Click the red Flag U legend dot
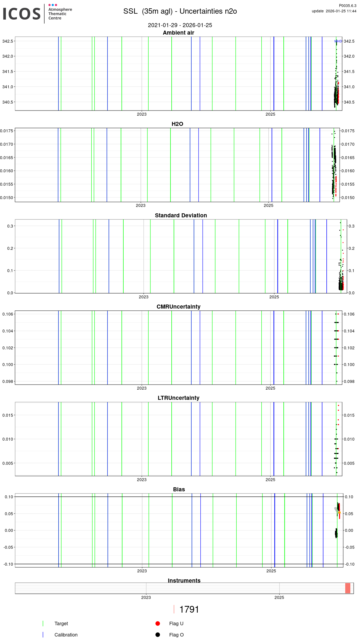Viewport: 360px width, 644px height. click(x=158, y=623)
